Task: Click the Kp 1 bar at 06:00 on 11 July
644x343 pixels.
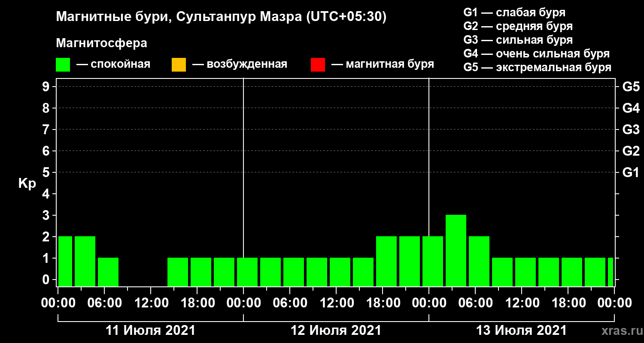Action: tap(108, 272)
